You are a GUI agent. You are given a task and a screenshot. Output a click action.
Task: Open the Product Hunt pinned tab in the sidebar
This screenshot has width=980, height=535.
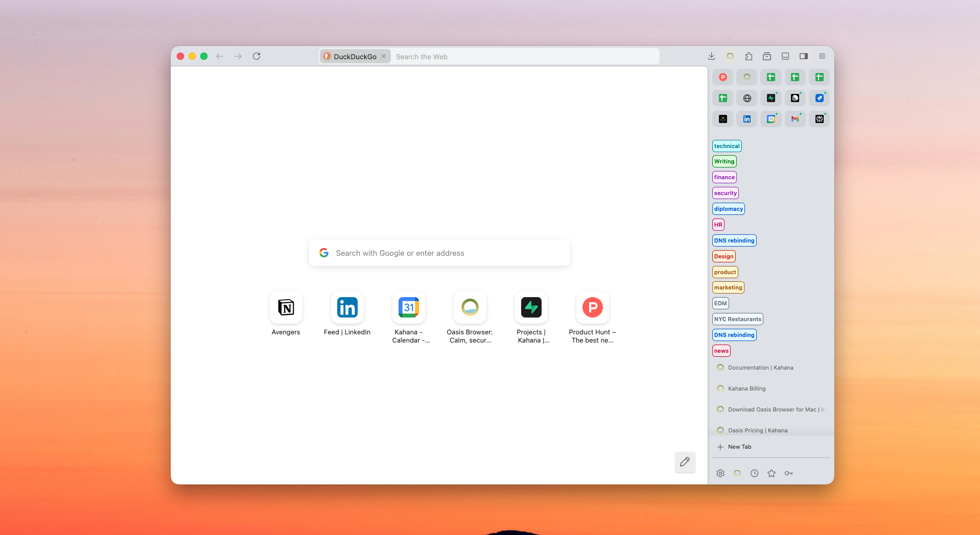[723, 77]
